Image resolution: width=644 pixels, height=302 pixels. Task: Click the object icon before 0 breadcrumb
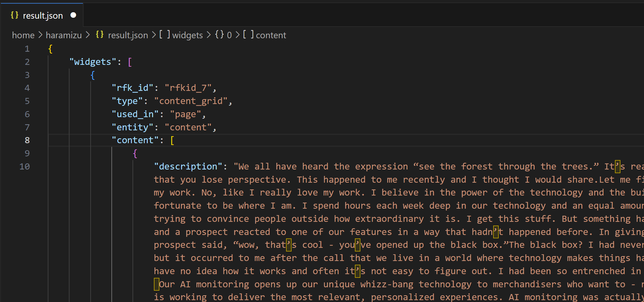coord(219,35)
